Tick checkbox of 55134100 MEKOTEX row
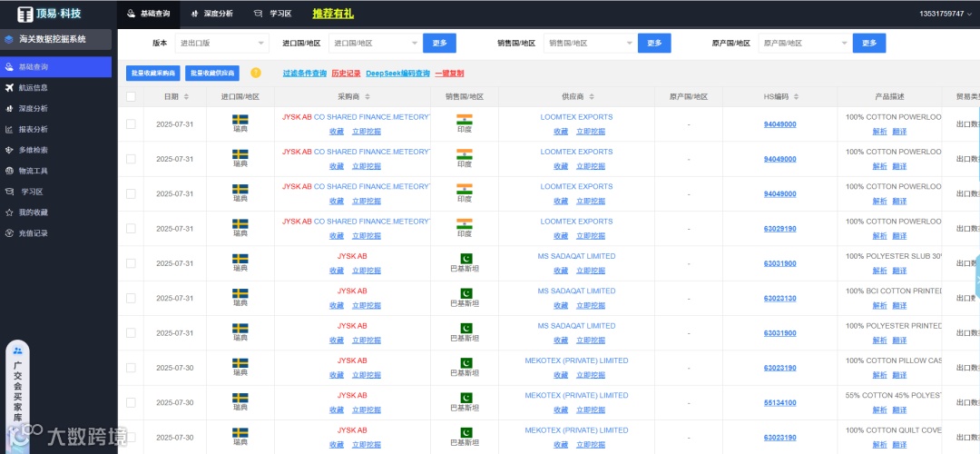Screen dimensions: 980x454 click(131, 403)
